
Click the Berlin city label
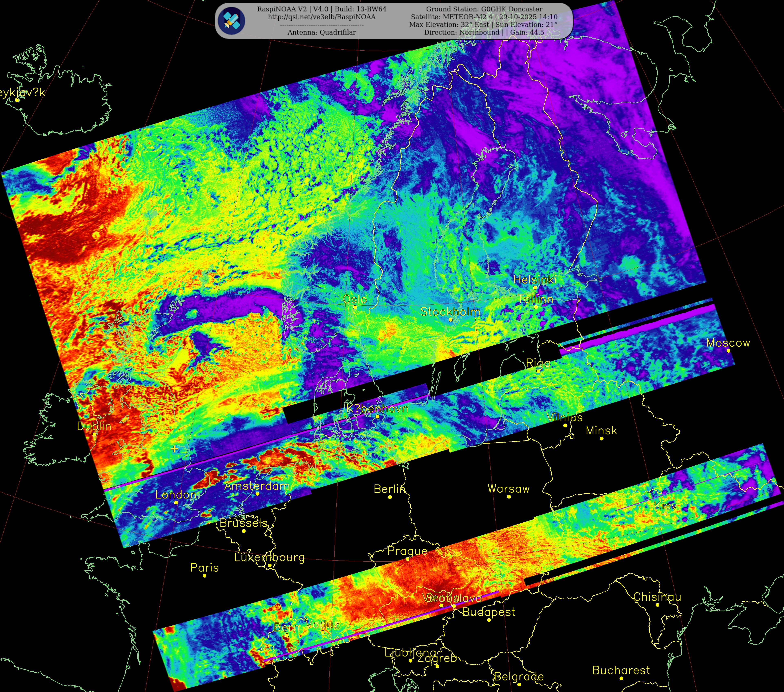point(389,489)
